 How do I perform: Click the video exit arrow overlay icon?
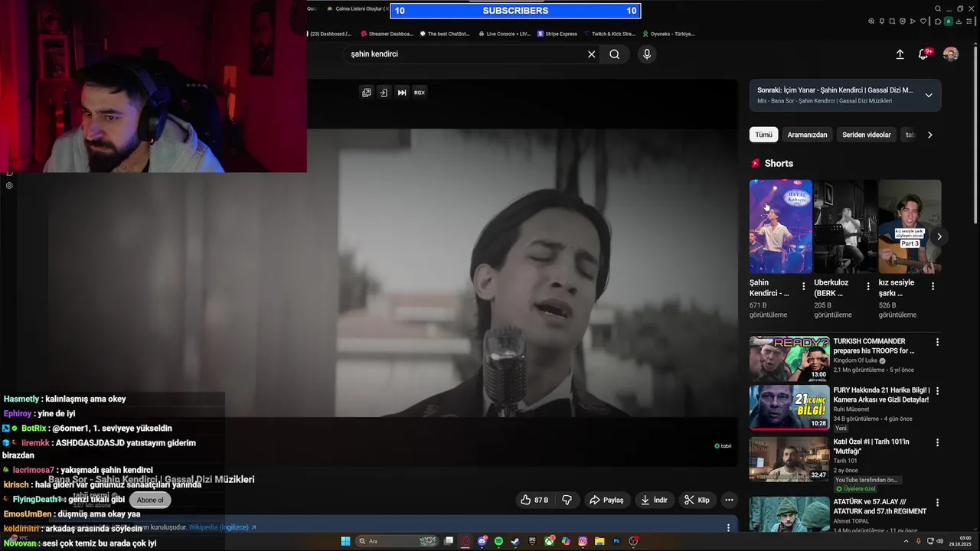tap(384, 93)
